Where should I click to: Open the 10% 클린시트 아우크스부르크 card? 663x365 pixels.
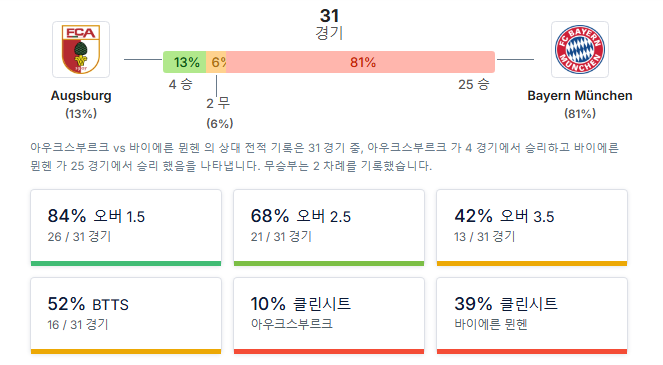point(329,316)
